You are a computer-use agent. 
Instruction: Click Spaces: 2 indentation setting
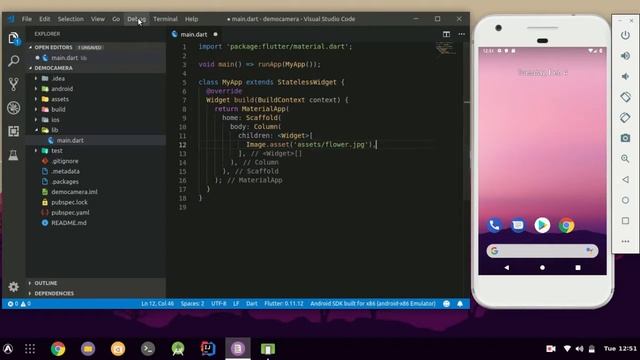pyautogui.click(x=193, y=304)
